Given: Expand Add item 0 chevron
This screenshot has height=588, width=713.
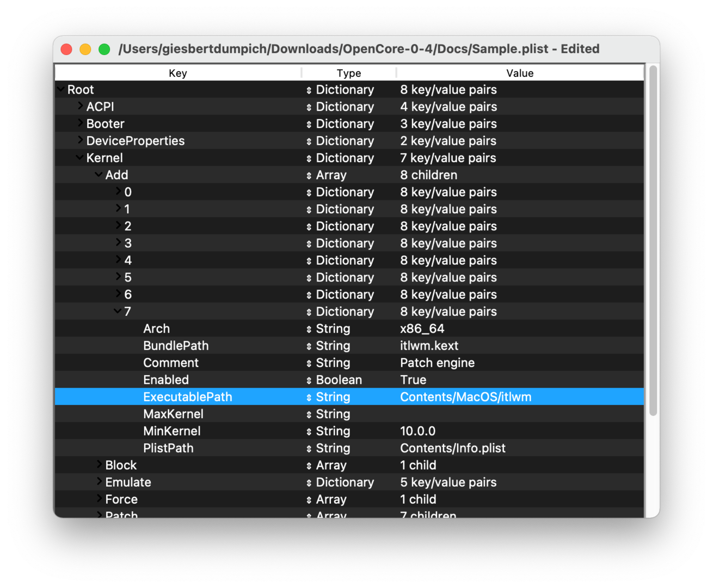Looking at the screenshot, I should coord(119,191).
